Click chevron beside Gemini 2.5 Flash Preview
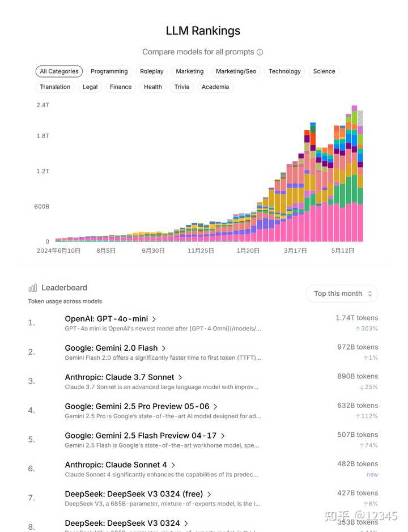This screenshot has width=408, height=532. click(223, 436)
